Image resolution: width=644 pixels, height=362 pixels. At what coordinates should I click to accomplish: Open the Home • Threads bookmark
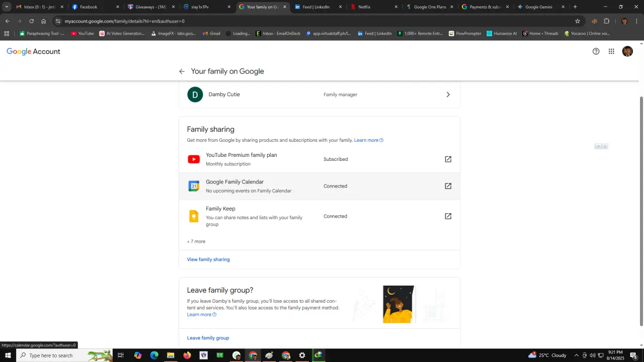pyautogui.click(x=540, y=34)
